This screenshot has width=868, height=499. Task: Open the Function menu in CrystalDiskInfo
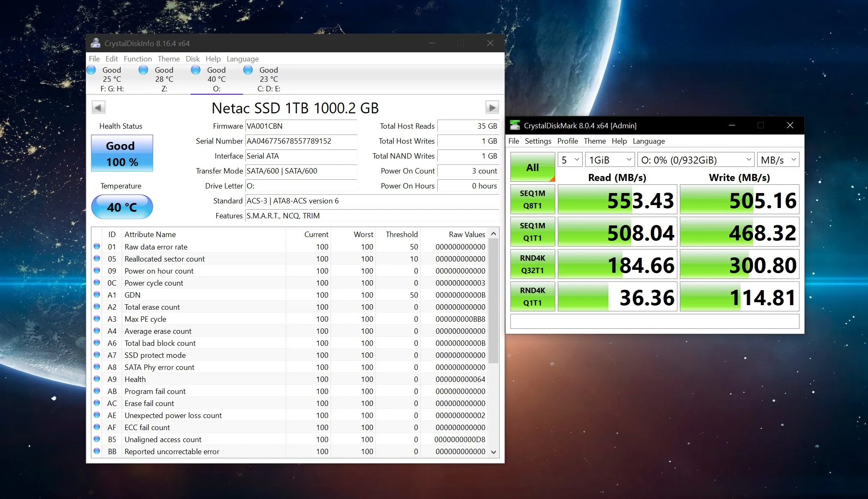pyautogui.click(x=137, y=59)
